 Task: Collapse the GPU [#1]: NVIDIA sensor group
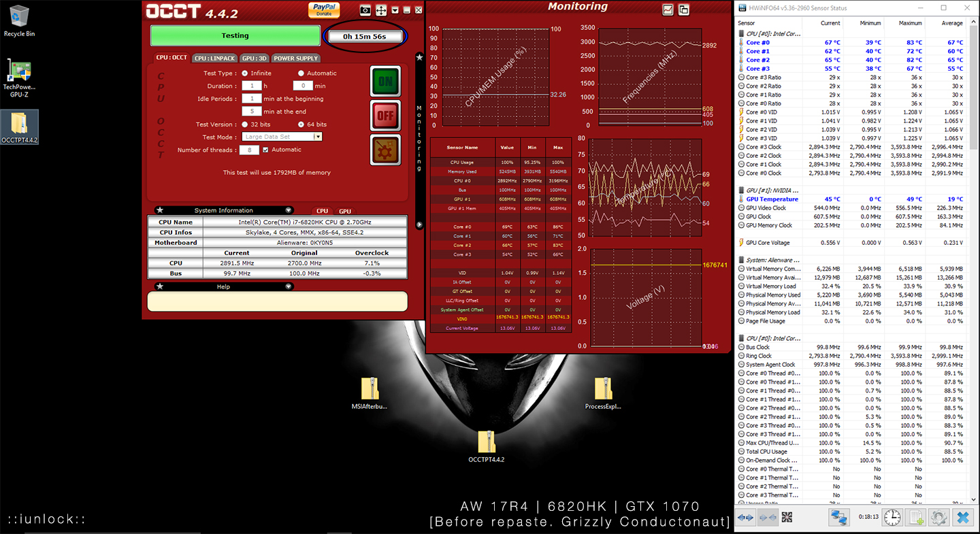coord(741,190)
